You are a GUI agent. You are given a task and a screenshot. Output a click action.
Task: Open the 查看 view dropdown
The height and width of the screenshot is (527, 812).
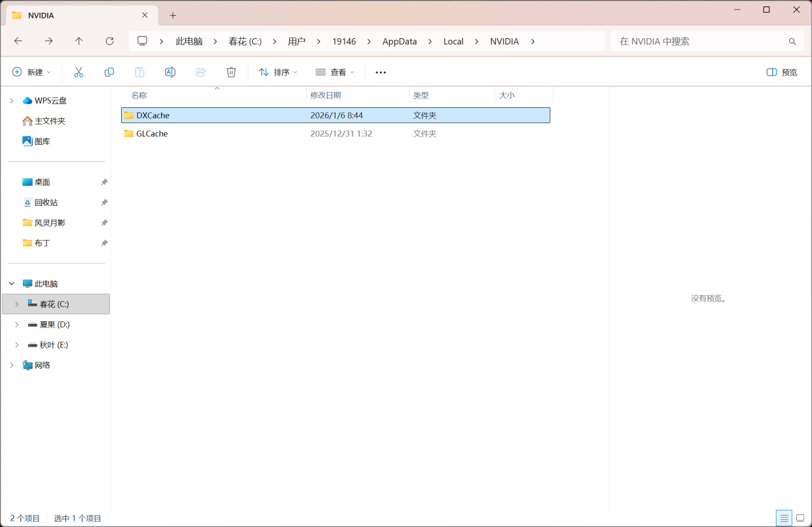tap(335, 72)
